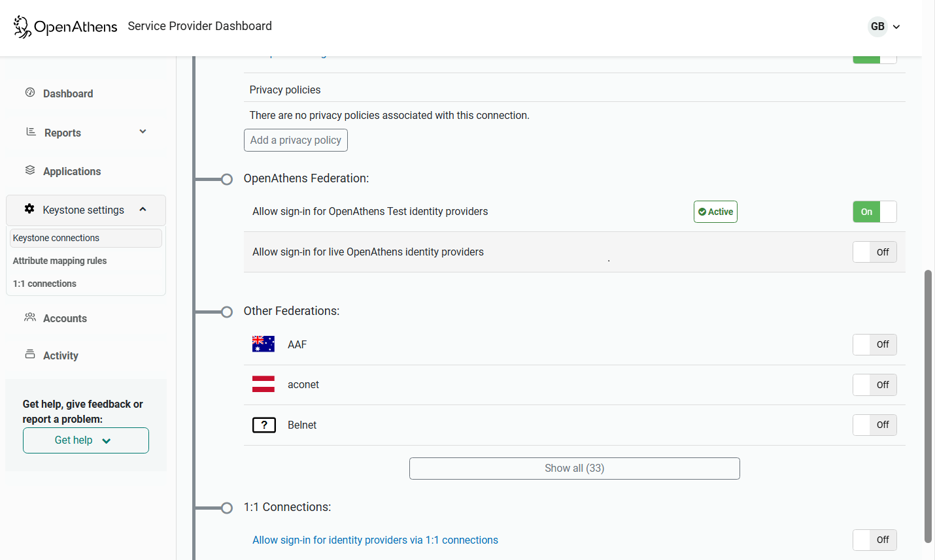Click the Add a privacy policy button
The image size is (935, 560).
pyautogui.click(x=296, y=140)
